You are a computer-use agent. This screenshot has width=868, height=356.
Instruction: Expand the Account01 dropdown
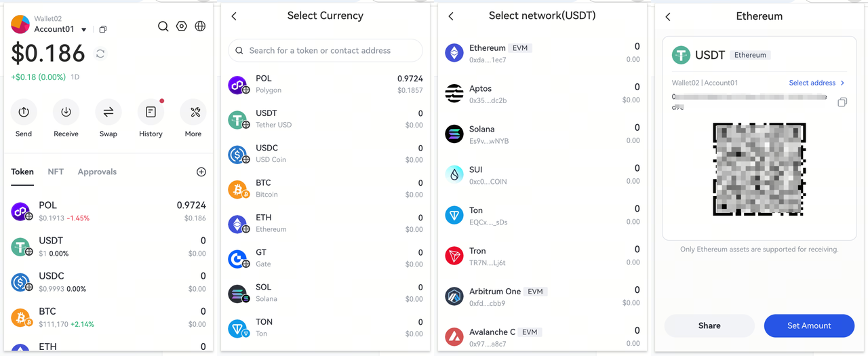[84, 30]
